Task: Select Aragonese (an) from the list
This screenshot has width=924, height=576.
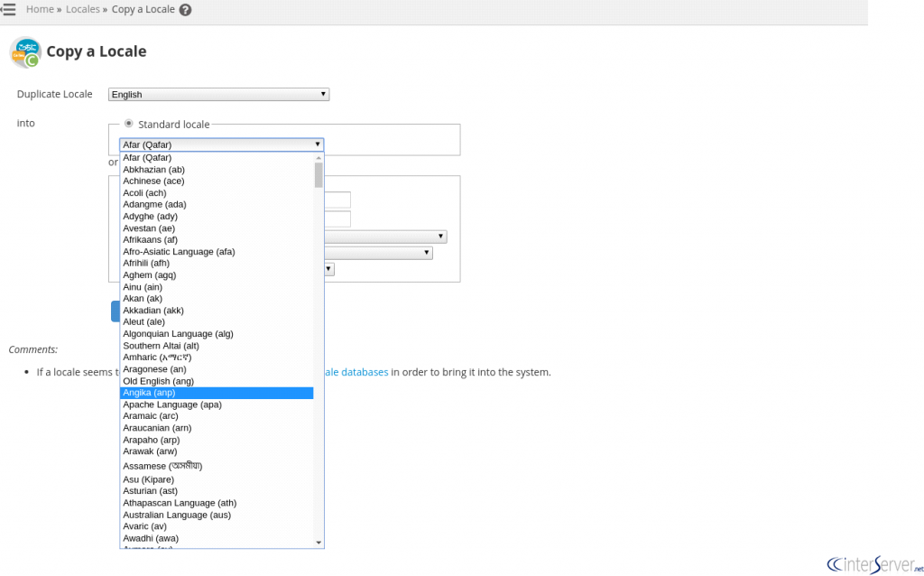Action: (217, 369)
